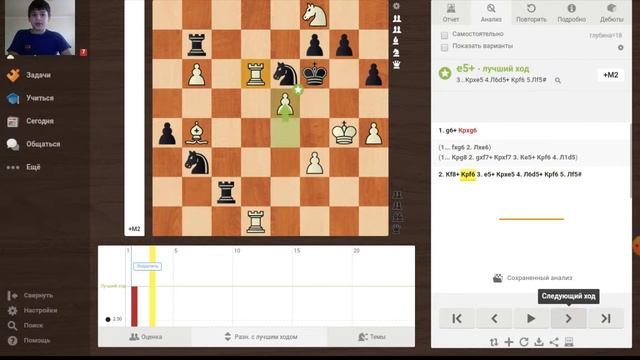640x360 pixels.
Task: Click the computer icon beside share
Action: tap(569, 342)
